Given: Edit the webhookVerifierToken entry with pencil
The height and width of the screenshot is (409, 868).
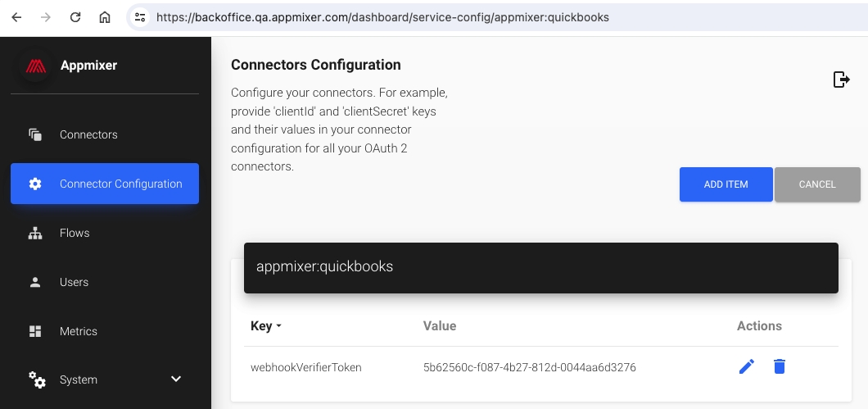Looking at the screenshot, I should tap(746, 366).
